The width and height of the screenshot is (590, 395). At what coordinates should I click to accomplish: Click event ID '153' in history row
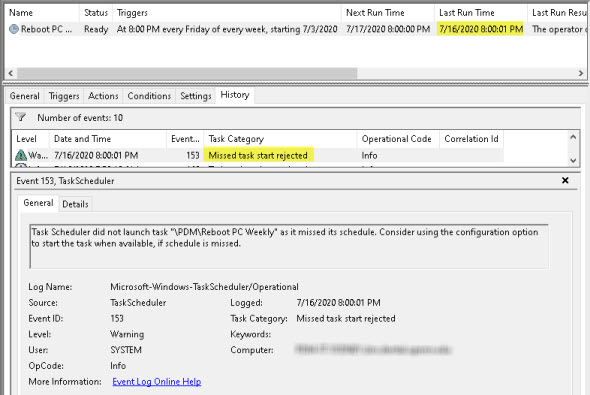(x=193, y=155)
